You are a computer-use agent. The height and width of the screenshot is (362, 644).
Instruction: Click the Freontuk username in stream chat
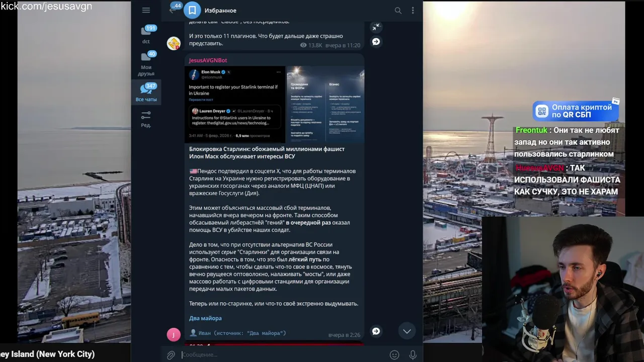pyautogui.click(x=531, y=130)
